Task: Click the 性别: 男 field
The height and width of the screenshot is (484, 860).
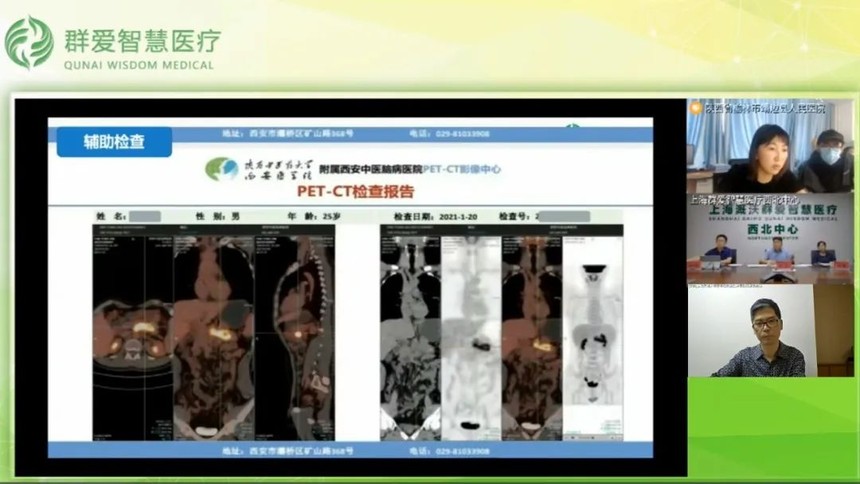Action: pyautogui.click(x=218, y=217)
